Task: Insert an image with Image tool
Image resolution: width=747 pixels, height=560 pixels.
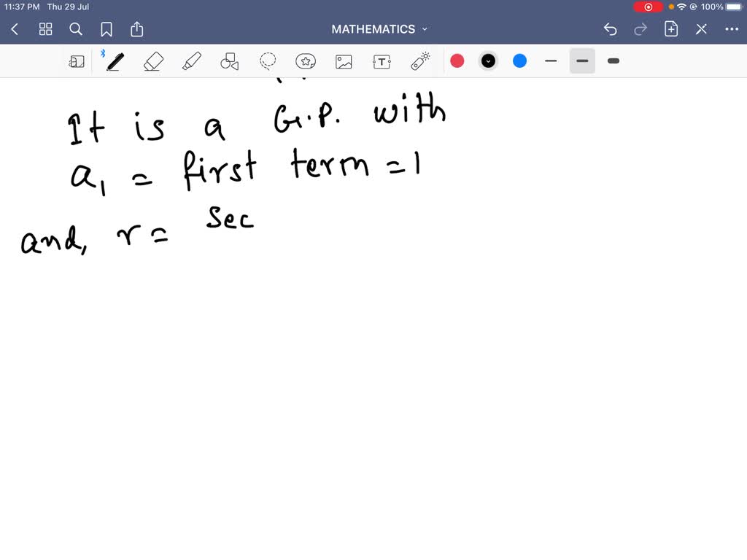Action: [x=344, y=61]
